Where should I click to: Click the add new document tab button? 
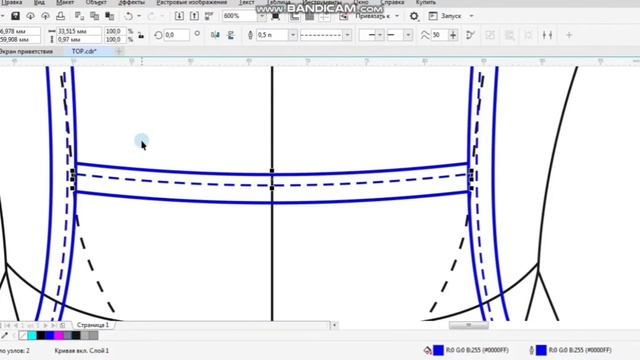pos(119,51)
